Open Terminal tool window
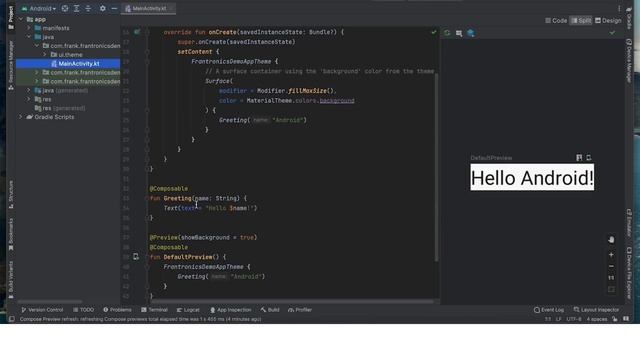Viewport: 640px width, 360px height. (x=154, y=310)
